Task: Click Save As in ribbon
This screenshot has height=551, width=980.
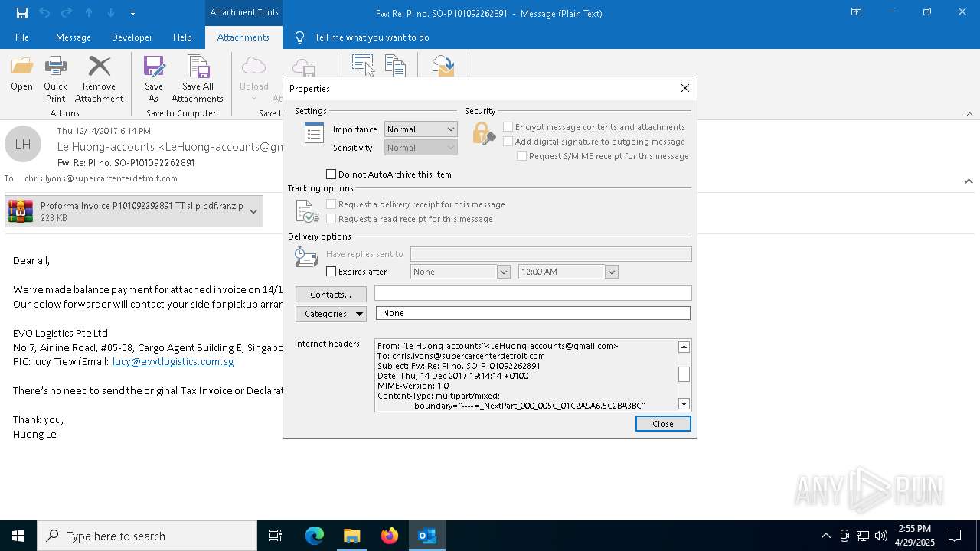Action: pyautogui.click(x=154, y=79)
